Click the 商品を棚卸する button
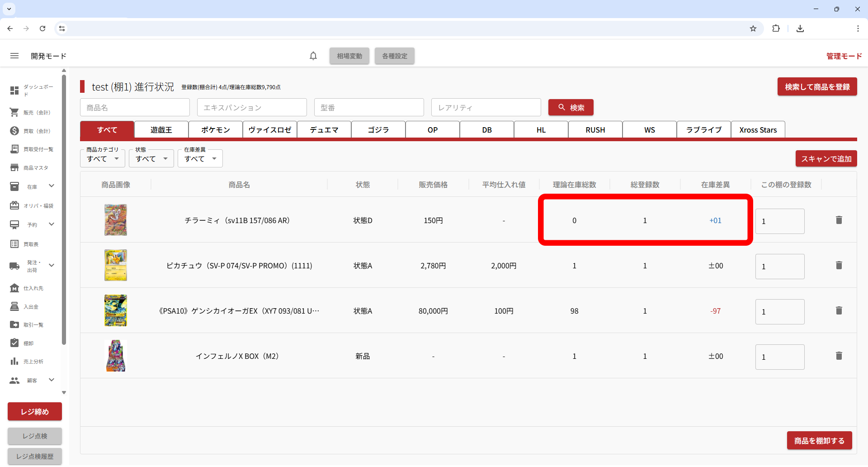This screenshot has height=467, width=868. coord(819,441)
